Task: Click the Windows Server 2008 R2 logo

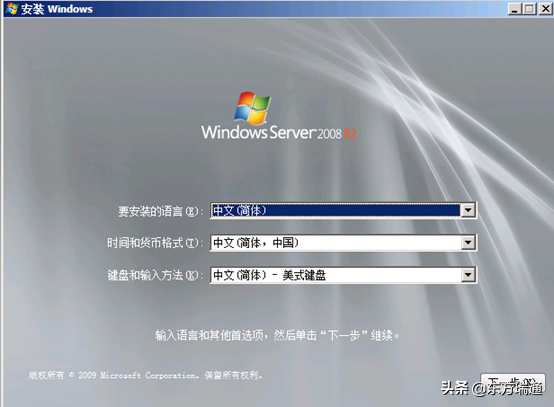Action: pos(279,116)
